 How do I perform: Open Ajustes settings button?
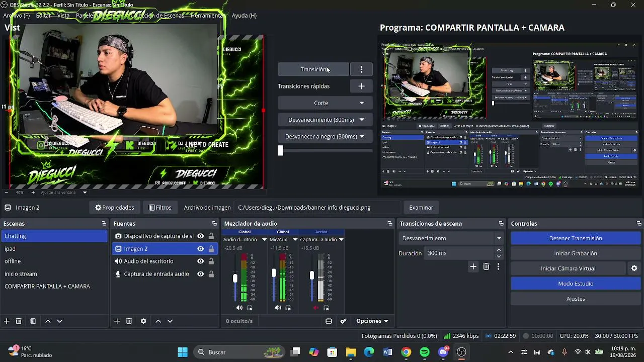point(576,299)
